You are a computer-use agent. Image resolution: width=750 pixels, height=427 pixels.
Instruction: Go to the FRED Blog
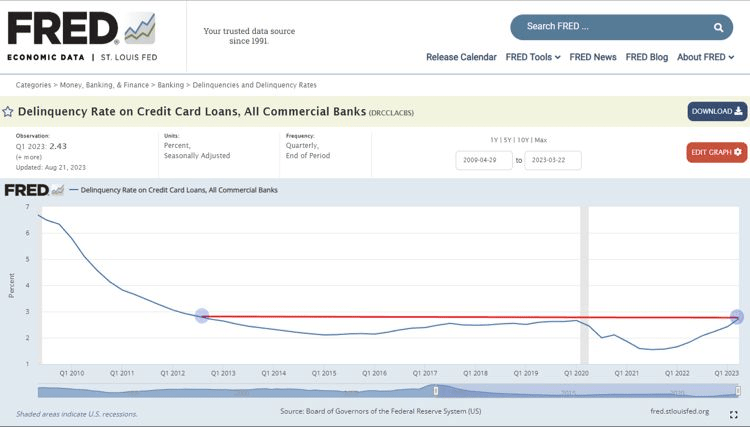646,57
